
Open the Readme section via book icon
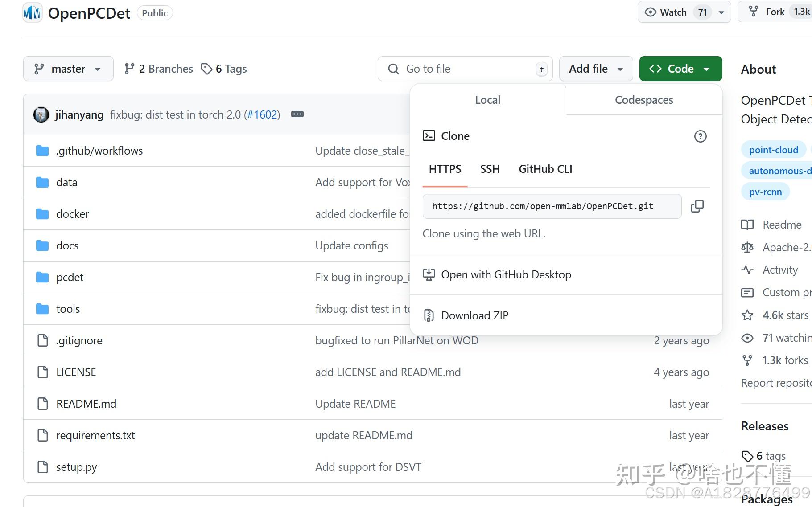click(747, 225)
